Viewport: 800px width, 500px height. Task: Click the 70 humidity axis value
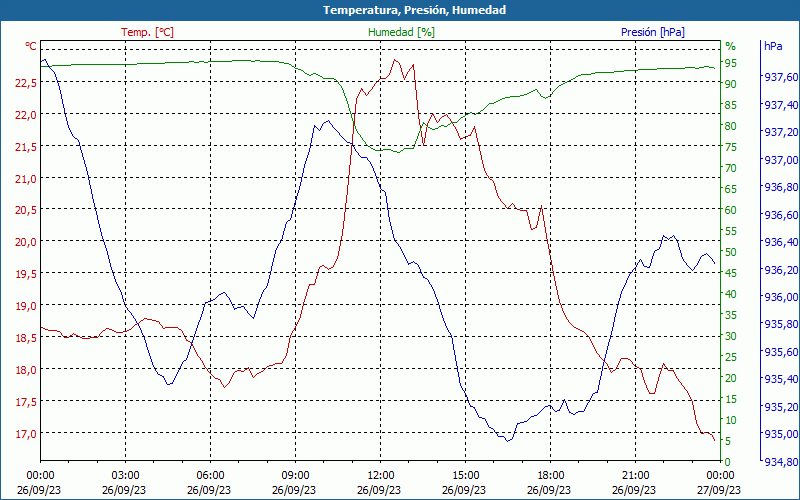731,168
